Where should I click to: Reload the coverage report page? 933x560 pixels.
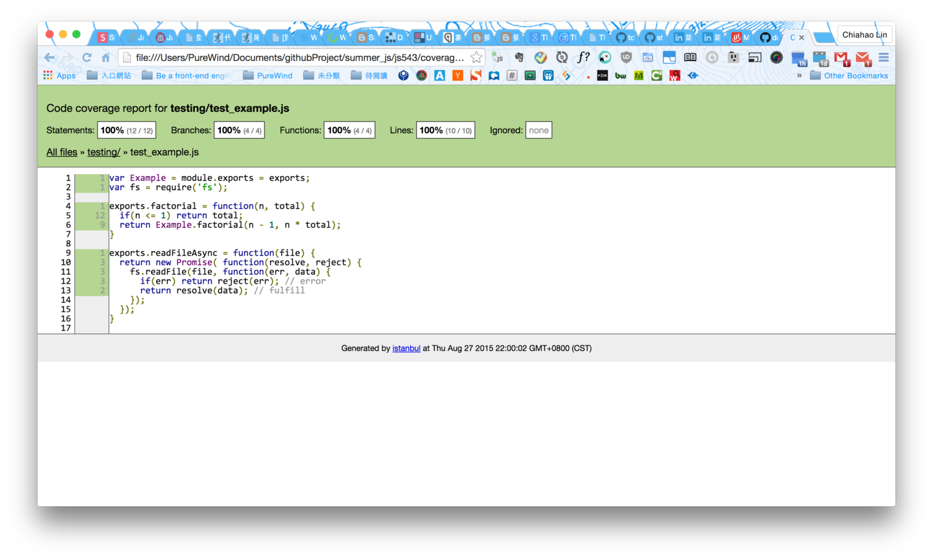tap(87, 58)
